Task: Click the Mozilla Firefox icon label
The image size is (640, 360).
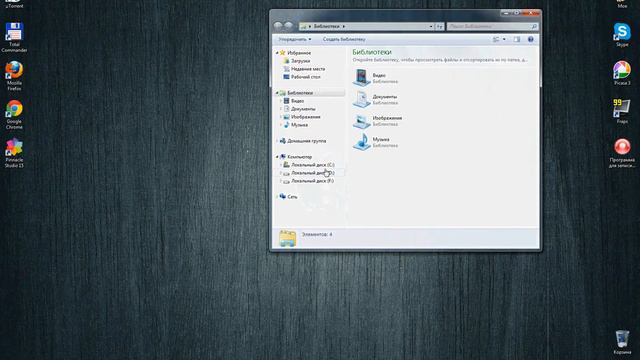Action: pos(14,86)
